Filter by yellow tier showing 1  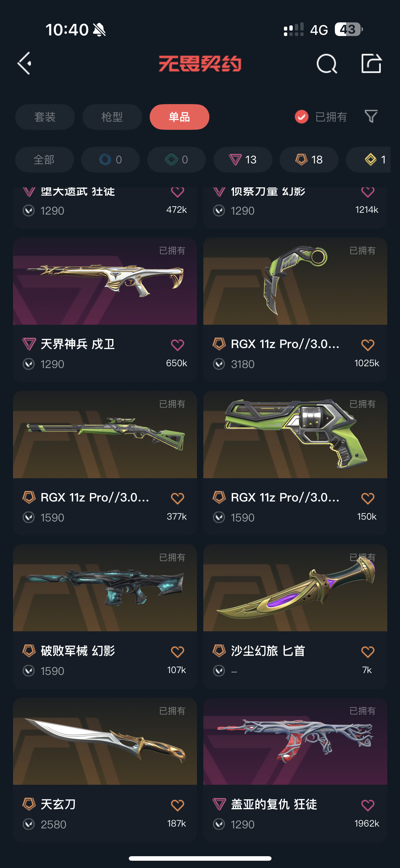(x=368, y=160)
